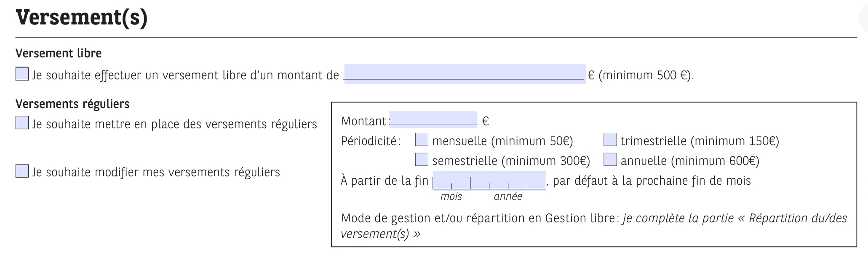
Task: Click the 'Versement libre' subheading
Action: pos(59,54)
